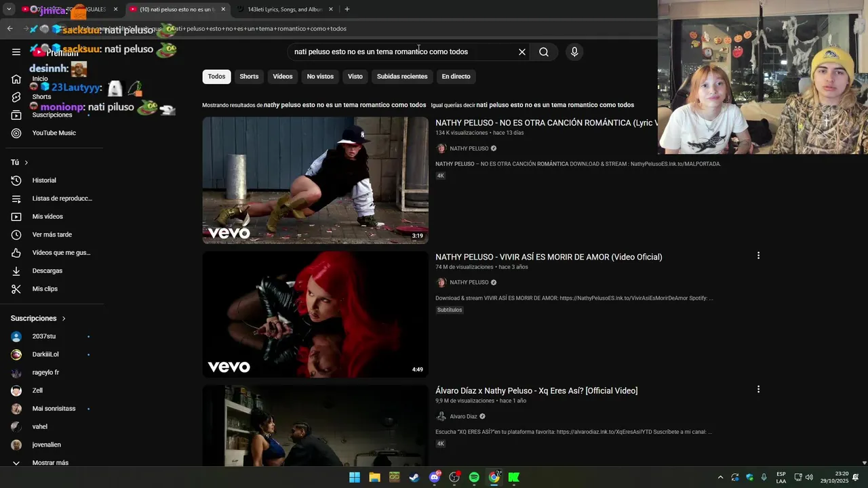The image size is (868, 488).
Task: Show hidden system tray icons
Action: [x=720, y=477]
